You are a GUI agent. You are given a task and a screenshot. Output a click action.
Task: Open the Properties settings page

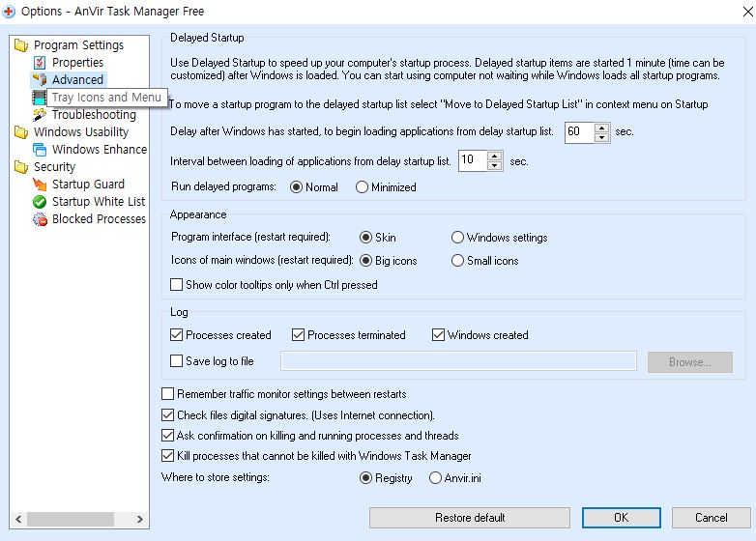tap(77, 63)
